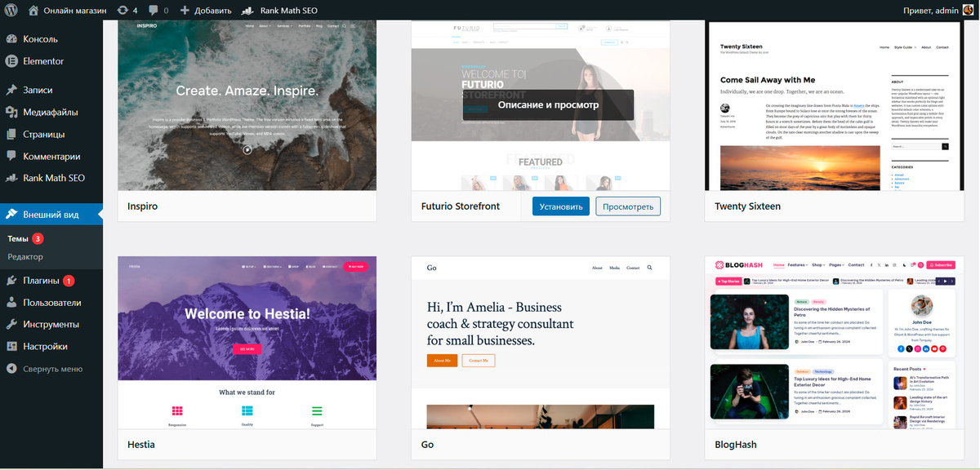Screen dimensions: 980x470
Task: Click the pin icon next to Записи
Action: pos(11,91)
